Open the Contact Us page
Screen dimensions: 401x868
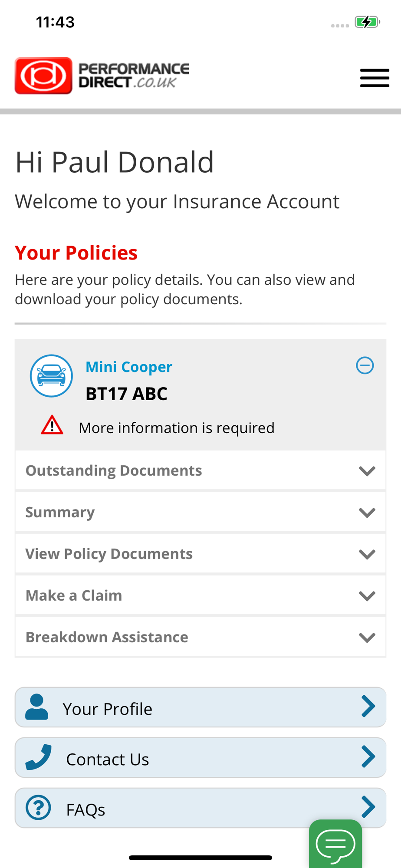click(200, 758)
